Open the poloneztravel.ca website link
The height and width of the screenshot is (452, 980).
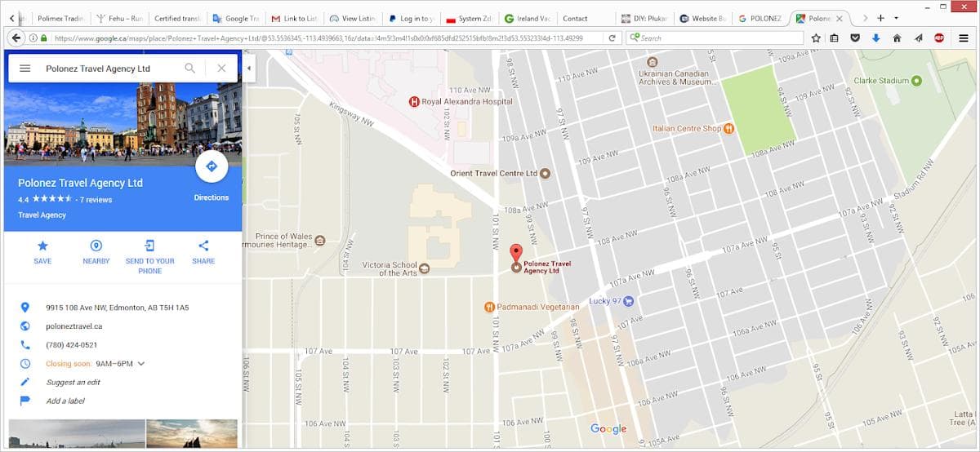pyautogui.click(x=74, y=326)
